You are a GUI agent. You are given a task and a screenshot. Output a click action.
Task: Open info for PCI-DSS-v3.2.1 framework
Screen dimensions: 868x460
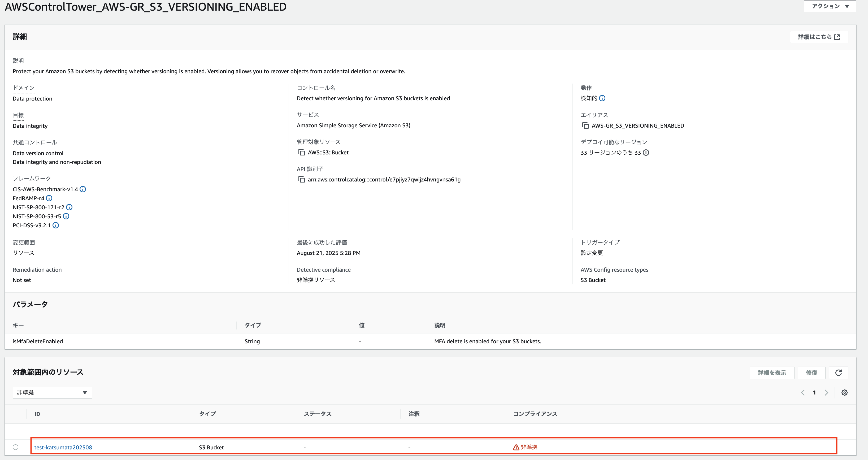(x=56, y=225)
